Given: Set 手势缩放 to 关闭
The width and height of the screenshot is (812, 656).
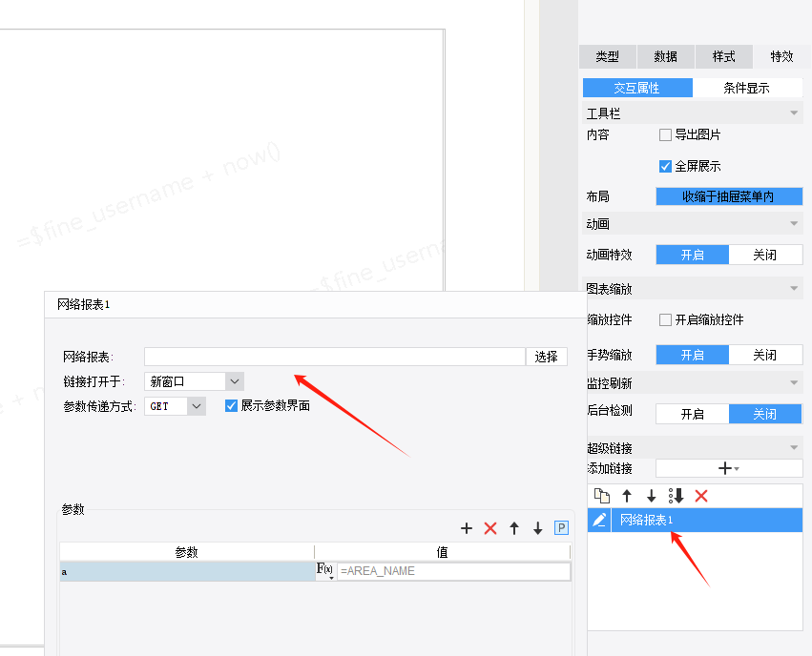Looking at the screenshot, I should point(765,356).
